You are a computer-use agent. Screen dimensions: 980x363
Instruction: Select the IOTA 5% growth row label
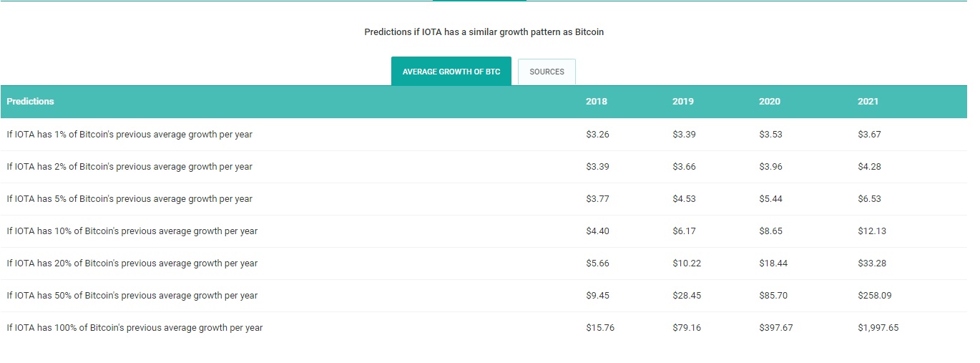pos(129,199)
